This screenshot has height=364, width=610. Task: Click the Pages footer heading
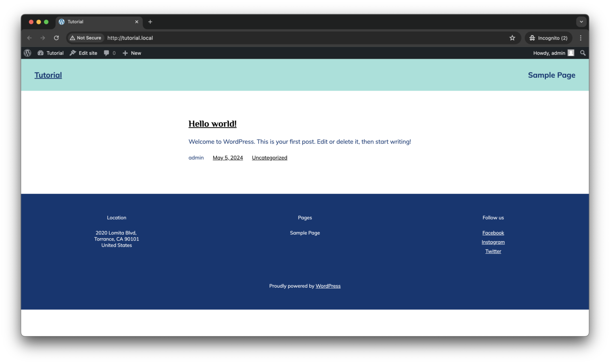(x=305, y=218)
